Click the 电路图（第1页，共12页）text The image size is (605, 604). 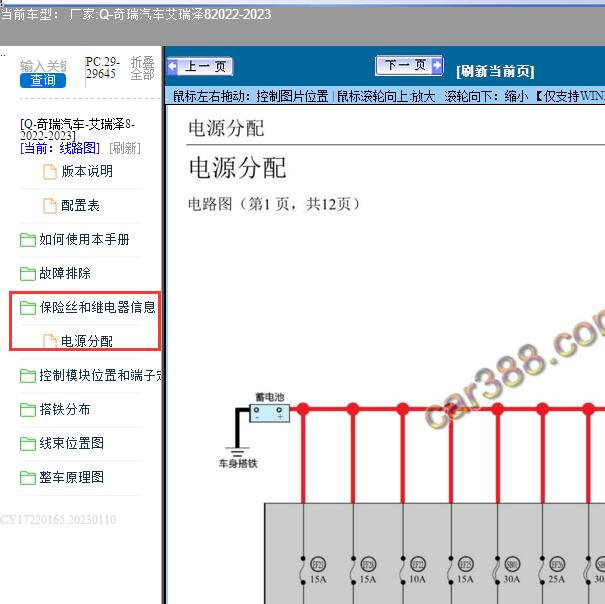tap(274, 203)
